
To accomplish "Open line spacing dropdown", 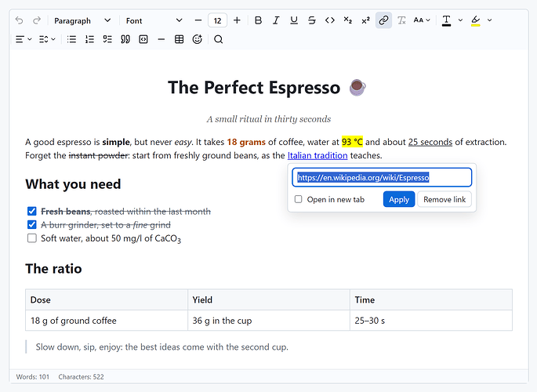I will click(47, 39).
